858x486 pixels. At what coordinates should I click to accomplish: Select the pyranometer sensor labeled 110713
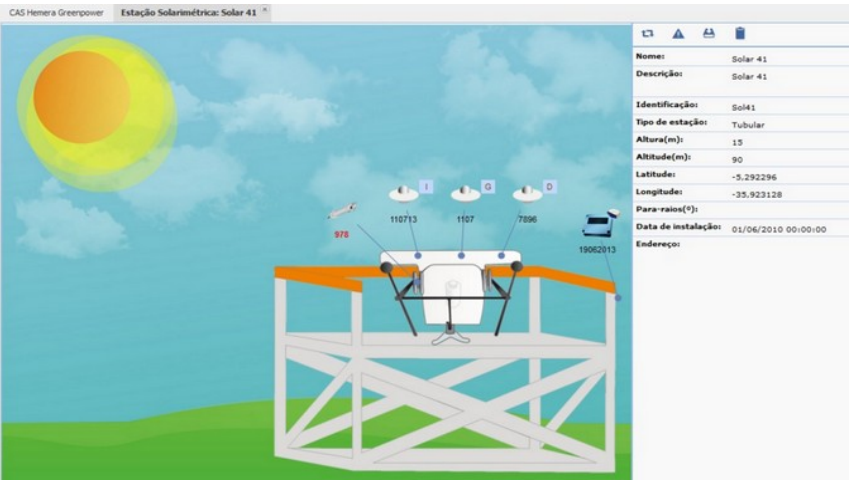(x=402, y=194)
